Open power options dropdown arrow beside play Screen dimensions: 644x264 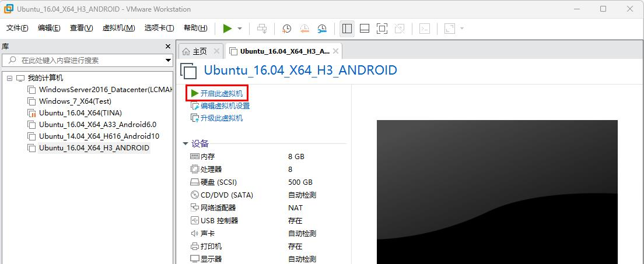tap(240, 29)
